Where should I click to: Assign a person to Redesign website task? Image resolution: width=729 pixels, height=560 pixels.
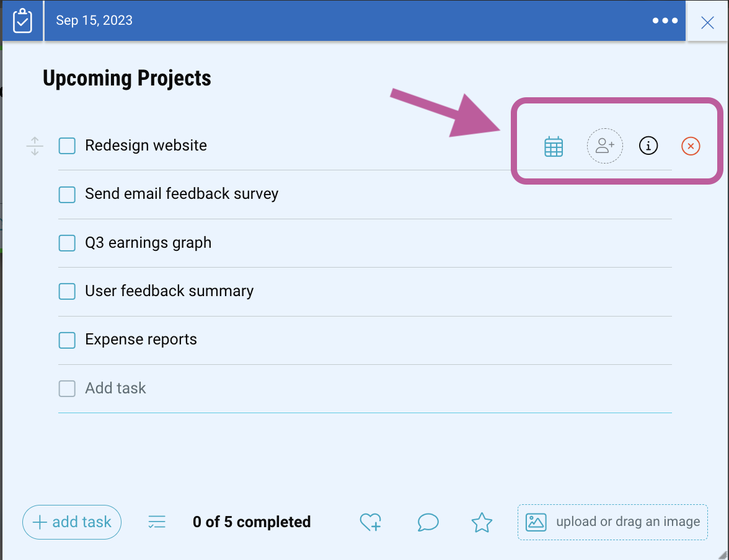(x=604, y=146)
